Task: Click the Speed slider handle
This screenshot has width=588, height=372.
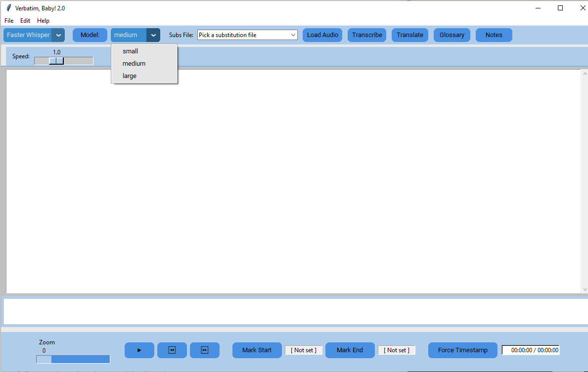Action: click(x=56, y=61)
